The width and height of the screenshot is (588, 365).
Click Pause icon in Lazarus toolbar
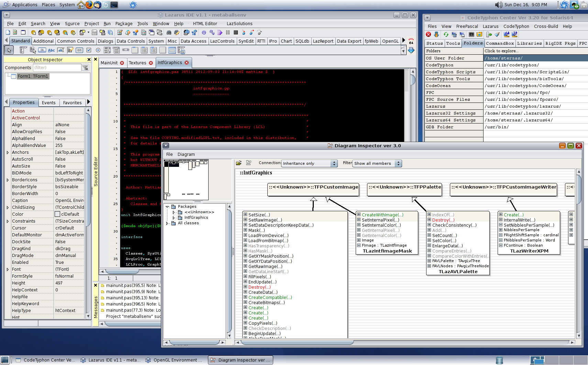(x=228, y=32)
